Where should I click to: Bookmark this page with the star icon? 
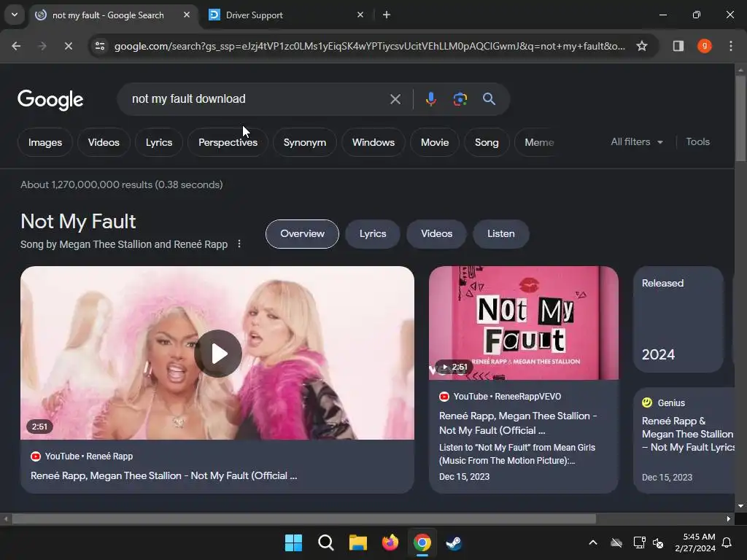(x=642, y=46)
